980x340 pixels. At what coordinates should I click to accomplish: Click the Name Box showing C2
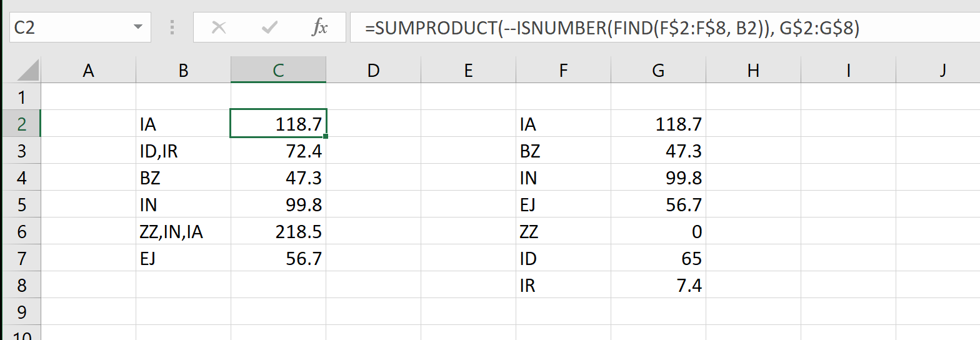[x=69, y=27]
